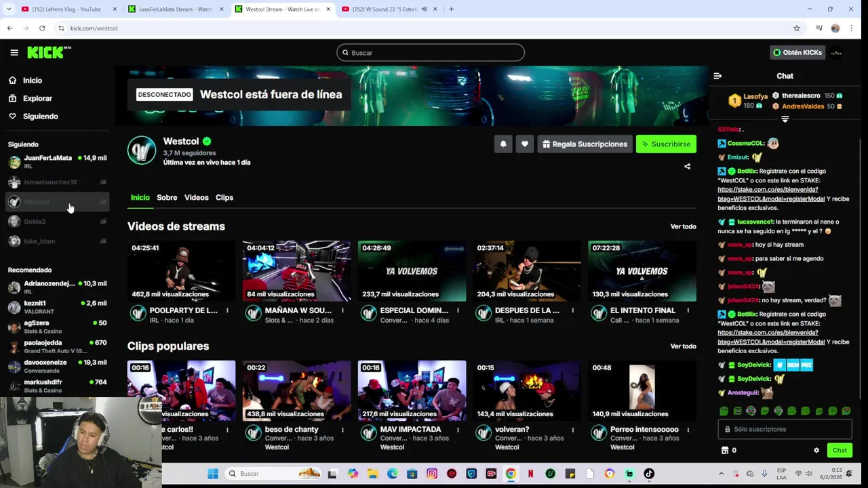The height and width of the screenshot is (488, 868).
Task: Reload the page
Action: tap(42, 28)
